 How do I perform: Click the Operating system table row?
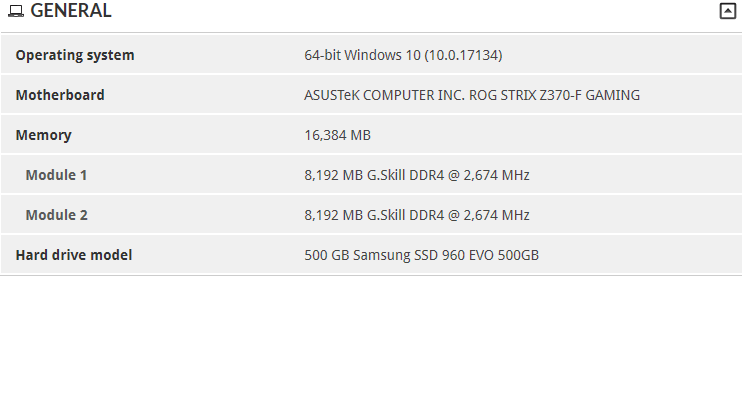pyautogui.click(x=371, y=54)
